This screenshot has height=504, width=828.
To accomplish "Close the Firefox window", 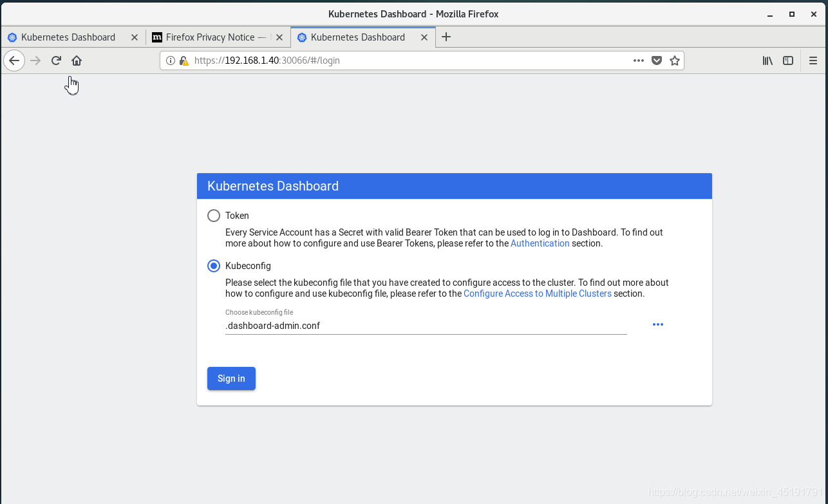I will pyautogui.click(x=814, y=14).
